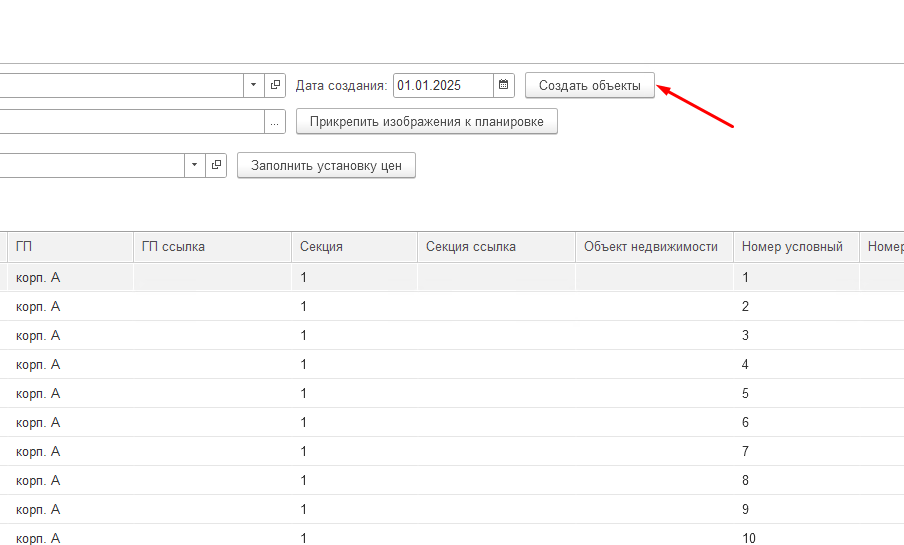Image resolution: width=904 pixels, height=545 pixels.
Task: Click the Секция ссылка column header
Action: [x=496, y=247]
